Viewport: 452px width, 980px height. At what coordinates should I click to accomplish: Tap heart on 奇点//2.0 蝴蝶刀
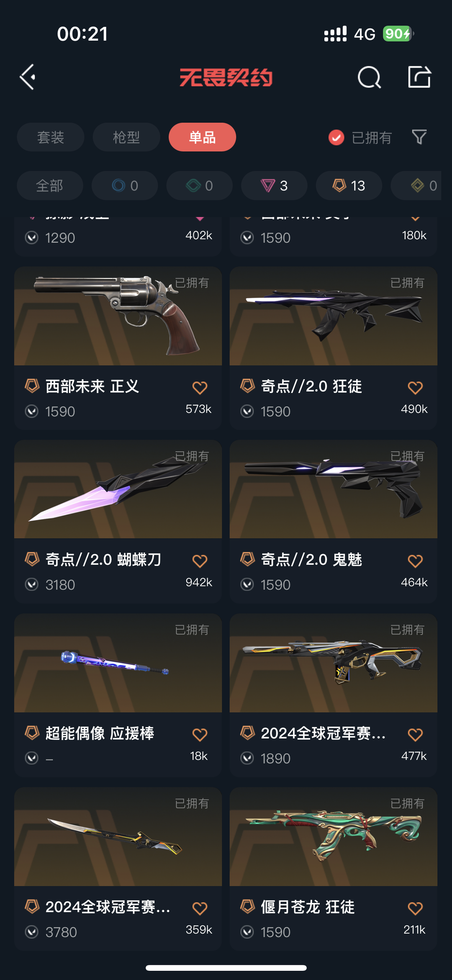[x=200, y=561]
